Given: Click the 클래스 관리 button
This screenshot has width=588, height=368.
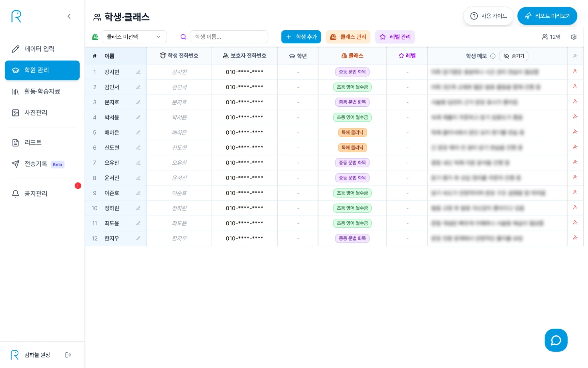Looking at the screenshot, I should click(348, 37).
